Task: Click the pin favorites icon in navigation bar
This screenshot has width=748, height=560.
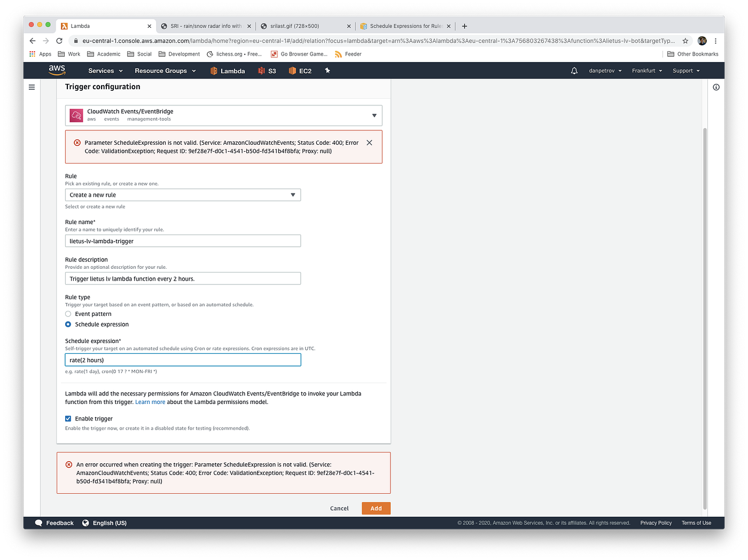Action: [x=327, y=70]
